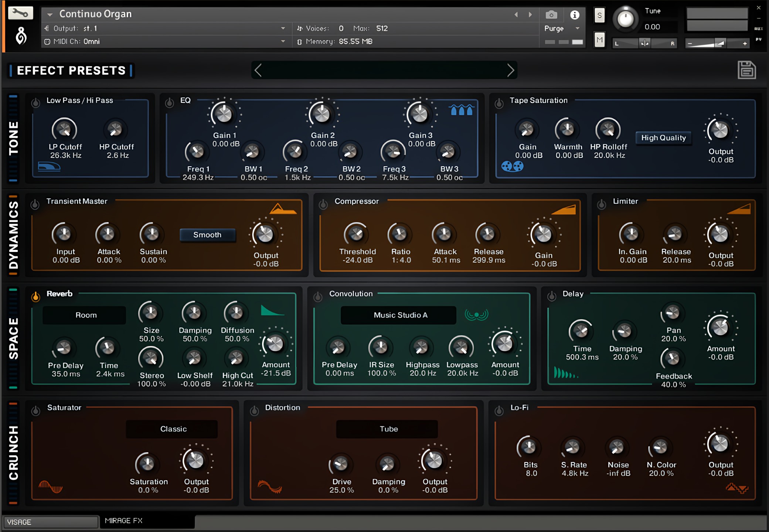
Task: Click the EQ bell curves icon
Action: click(461, 110)
